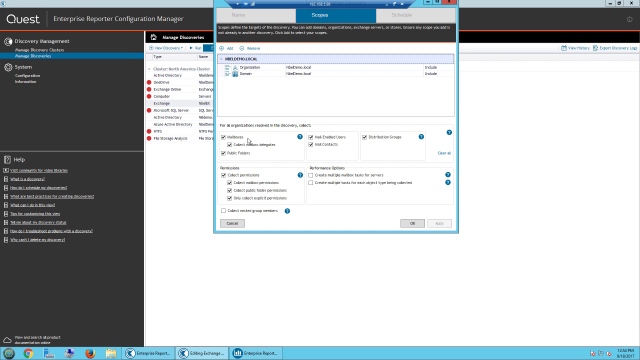Open help for multiple tasks per object type
Image resolution: width=640 pixels, height=360 pixels.
[448, 182]
